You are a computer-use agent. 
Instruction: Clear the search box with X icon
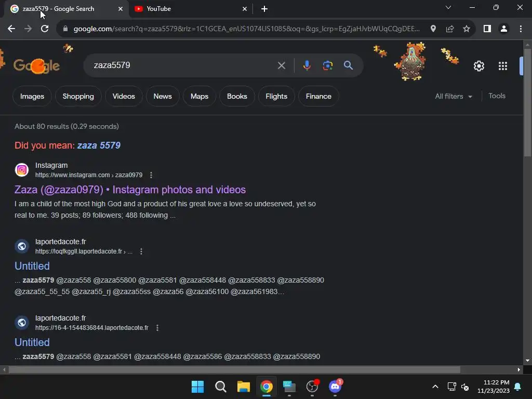pos(281,65)
